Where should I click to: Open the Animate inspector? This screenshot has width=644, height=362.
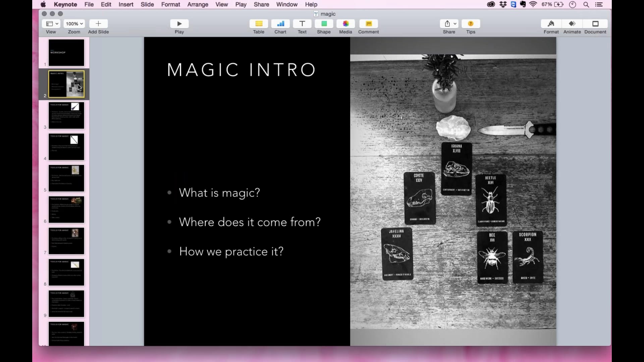(572, 24)
